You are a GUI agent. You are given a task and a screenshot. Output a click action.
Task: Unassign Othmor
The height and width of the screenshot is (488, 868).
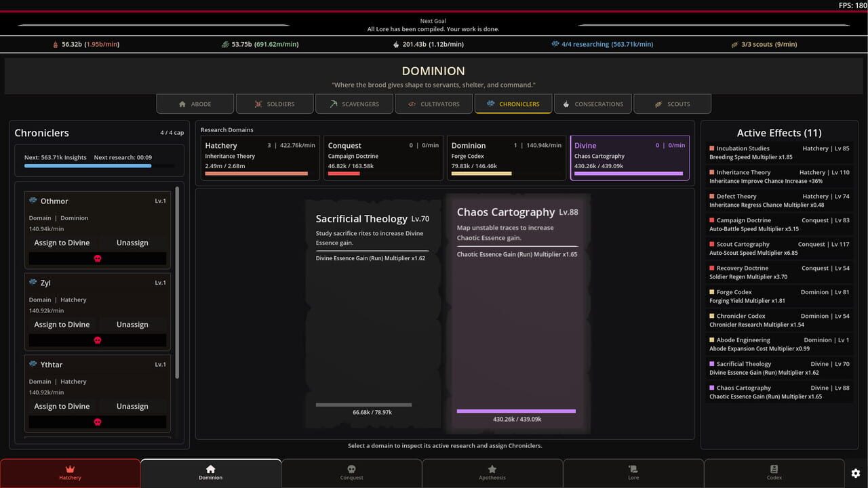(x=132, y=243)
